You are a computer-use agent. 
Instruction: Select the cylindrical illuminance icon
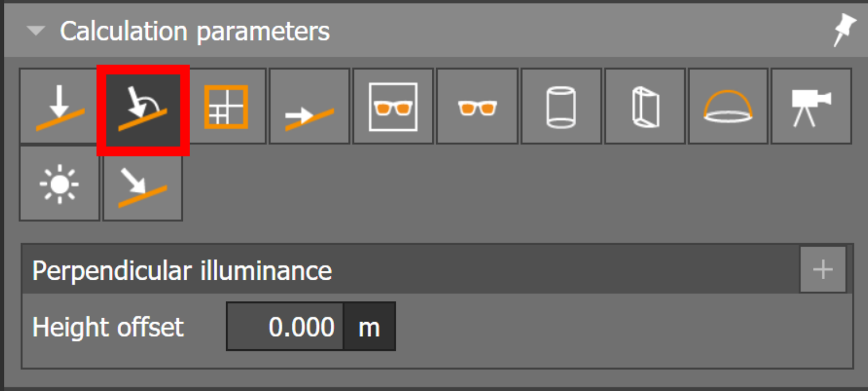pos(561,106)
